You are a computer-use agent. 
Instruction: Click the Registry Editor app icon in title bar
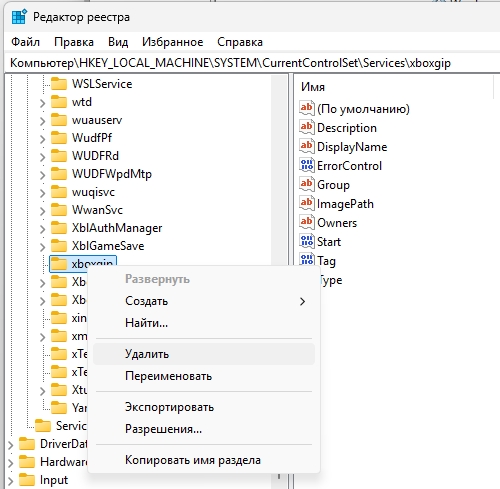[x=19, y=17]
